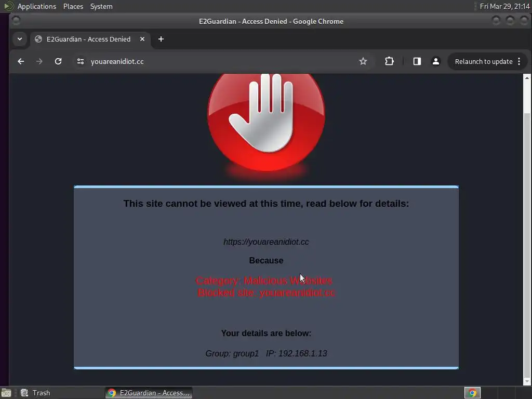
Task: Click the forward navigation arrow
Action: tap(39, 61)
